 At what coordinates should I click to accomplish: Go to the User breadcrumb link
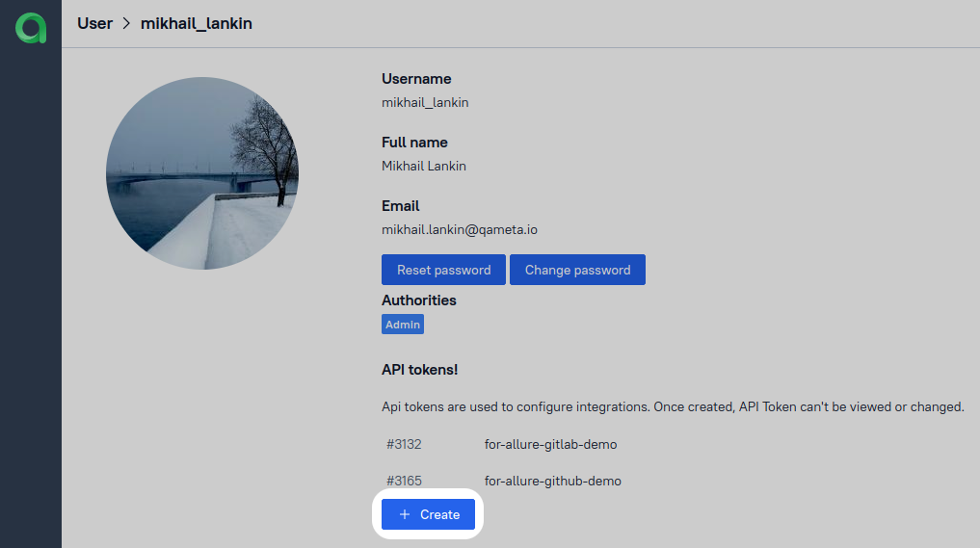point(94,23)
